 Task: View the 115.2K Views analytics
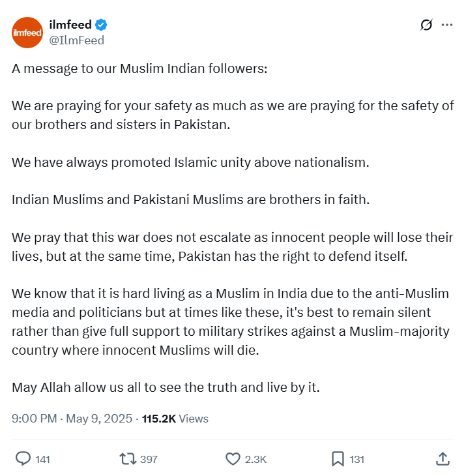point(175,419)
